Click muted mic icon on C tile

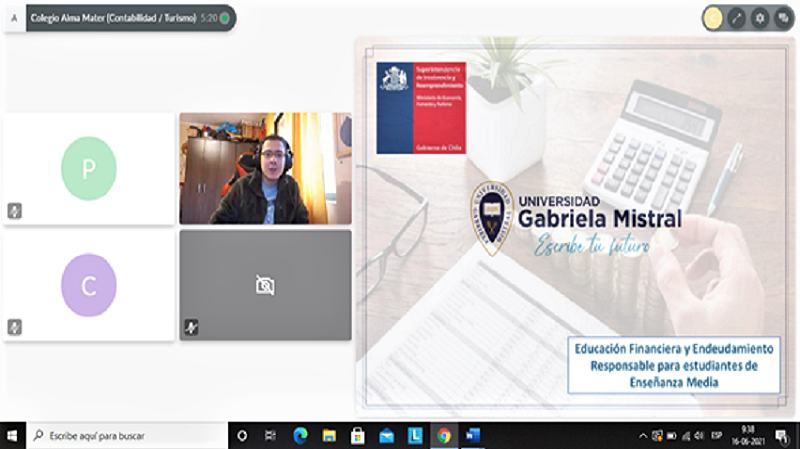[x=15, y=327]
